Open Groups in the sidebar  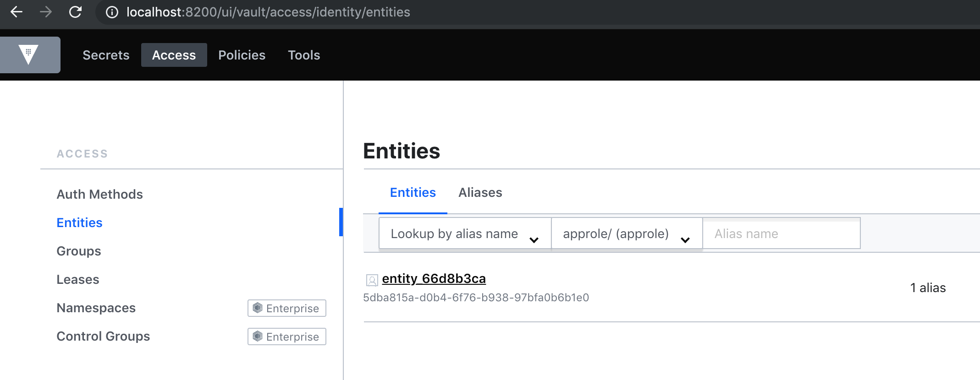[x=78, y=251]
